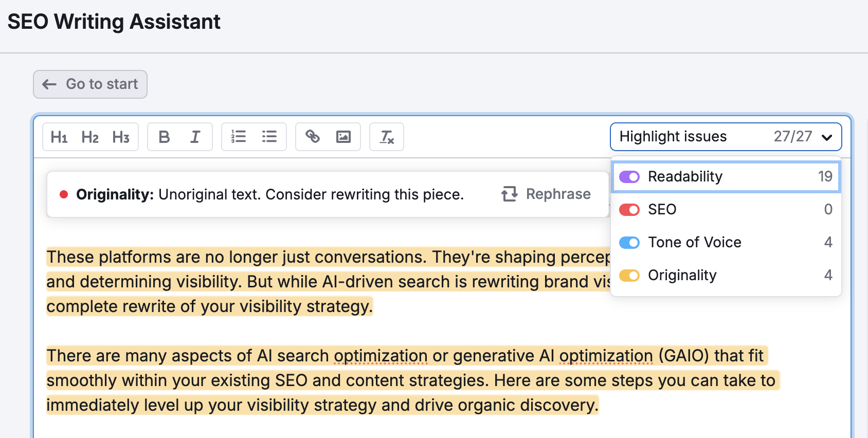This screenshot has width=868, height=438.
Task: Toggle Tone of Voice highlighting
Action: (x=629, y=243)
